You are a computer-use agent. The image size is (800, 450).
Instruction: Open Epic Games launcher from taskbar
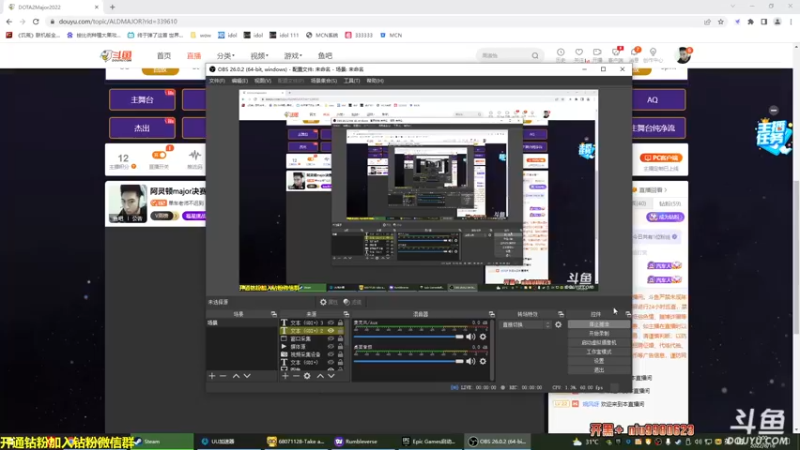click(430, 442)
